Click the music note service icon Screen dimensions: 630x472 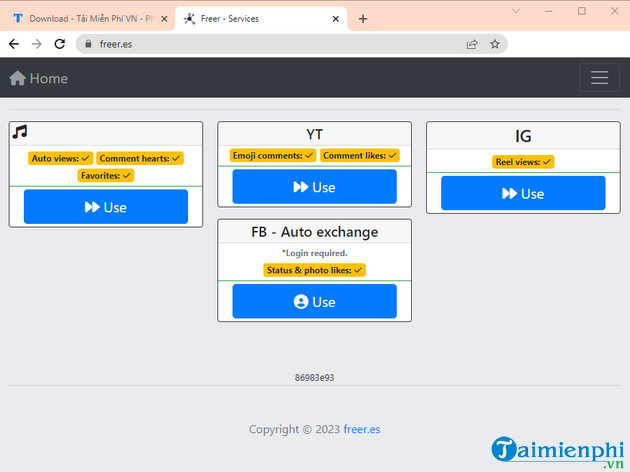point(19,132)
